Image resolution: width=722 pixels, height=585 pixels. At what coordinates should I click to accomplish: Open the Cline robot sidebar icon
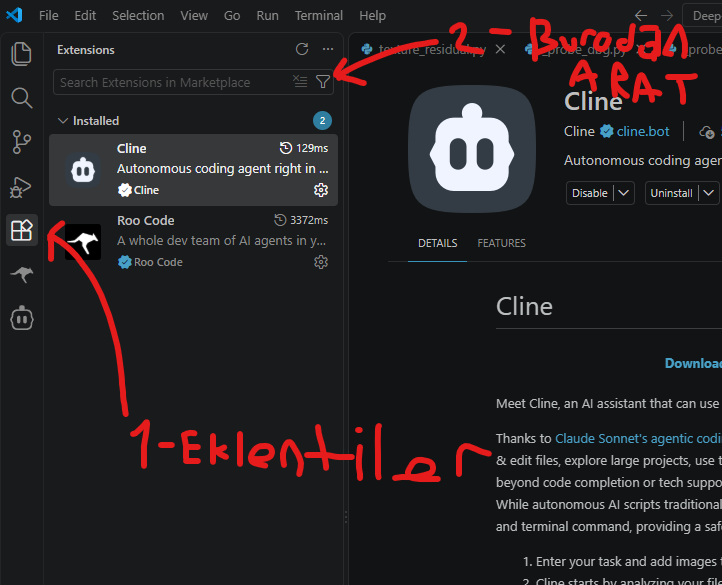(22, 318)
